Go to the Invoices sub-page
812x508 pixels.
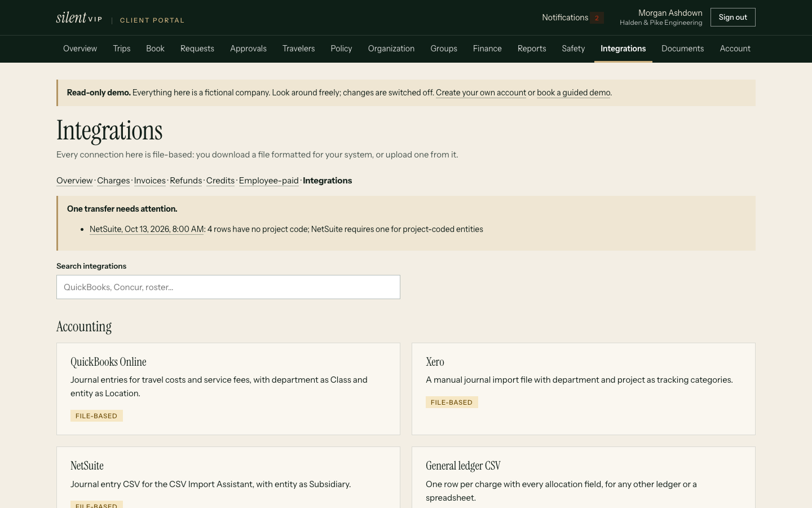(x=150, y=181)
